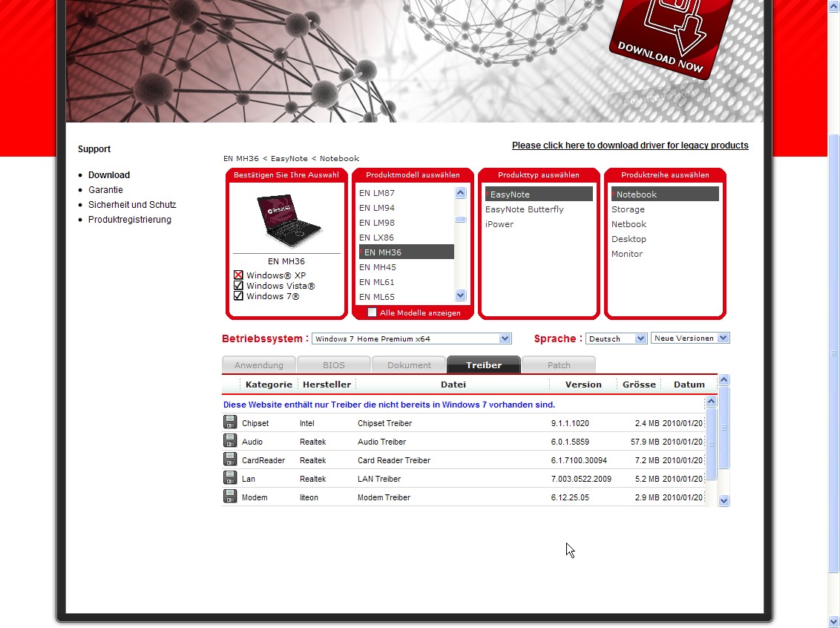
Task: Open the legacy products driver download link
Action: tap(630, 145)
